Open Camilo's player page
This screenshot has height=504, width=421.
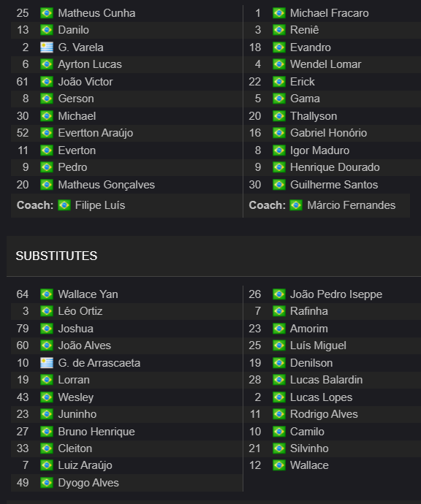[307, 432]
